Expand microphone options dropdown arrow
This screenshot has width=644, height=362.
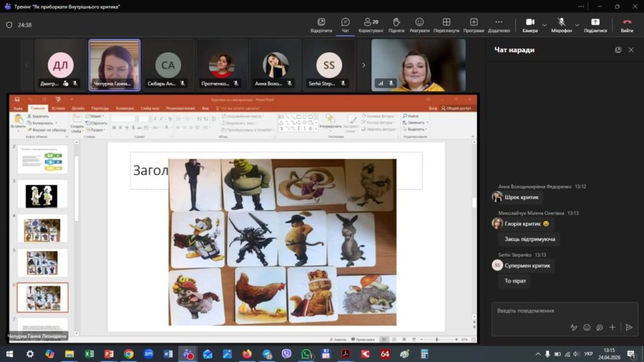(x=577, y=25)
